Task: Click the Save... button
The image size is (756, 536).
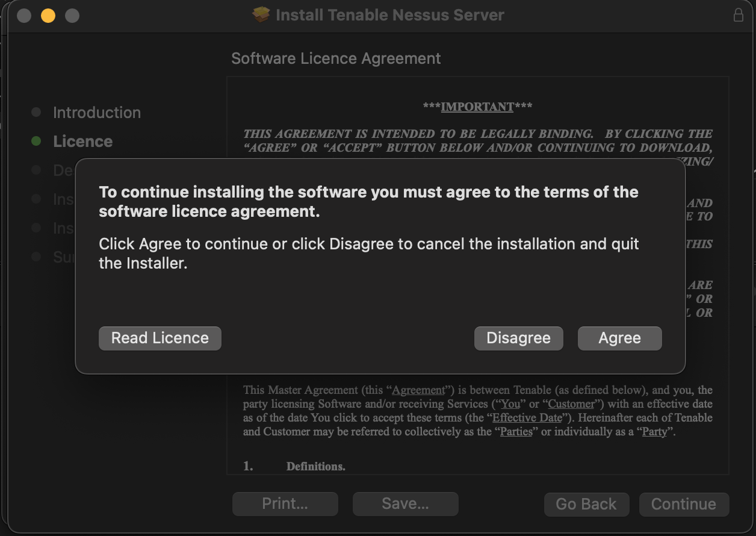Action: pyautogui.click(x=405, y=504)
